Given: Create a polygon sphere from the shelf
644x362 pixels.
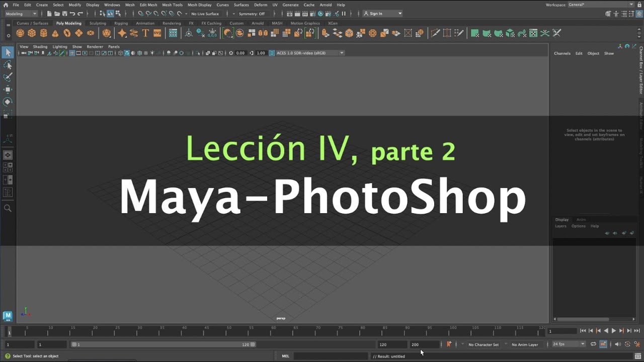Looking at the screenshot, I should pyautogui.click(x=20, y=33).
